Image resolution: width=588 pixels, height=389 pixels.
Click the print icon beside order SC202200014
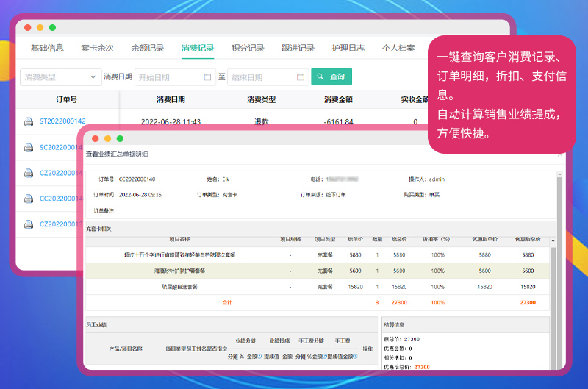(29, 148)
